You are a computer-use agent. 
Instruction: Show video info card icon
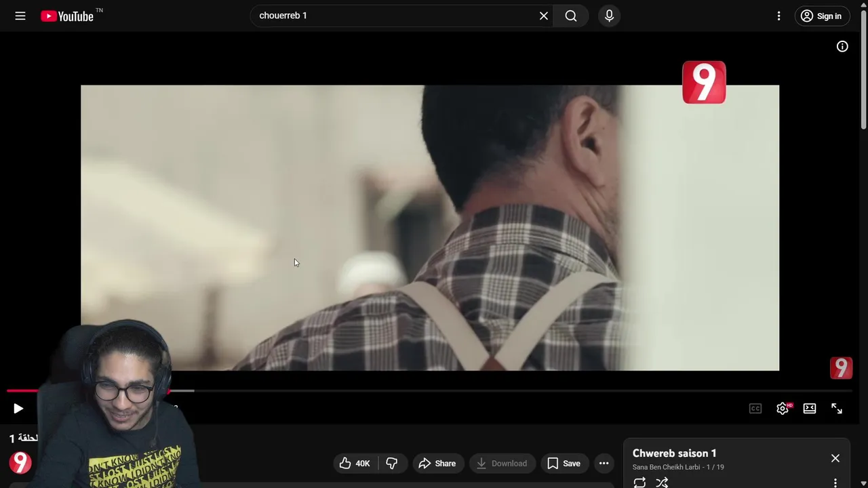[842, 46]
